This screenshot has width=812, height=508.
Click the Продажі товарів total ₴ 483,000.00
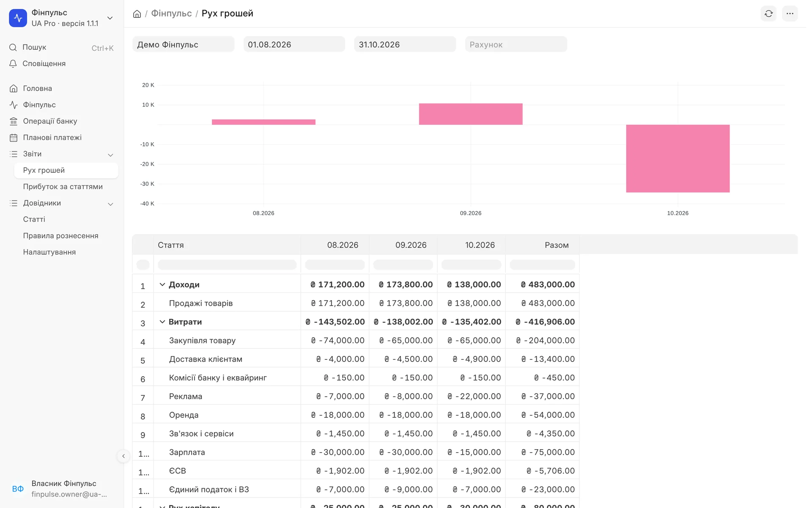point(548,303)
